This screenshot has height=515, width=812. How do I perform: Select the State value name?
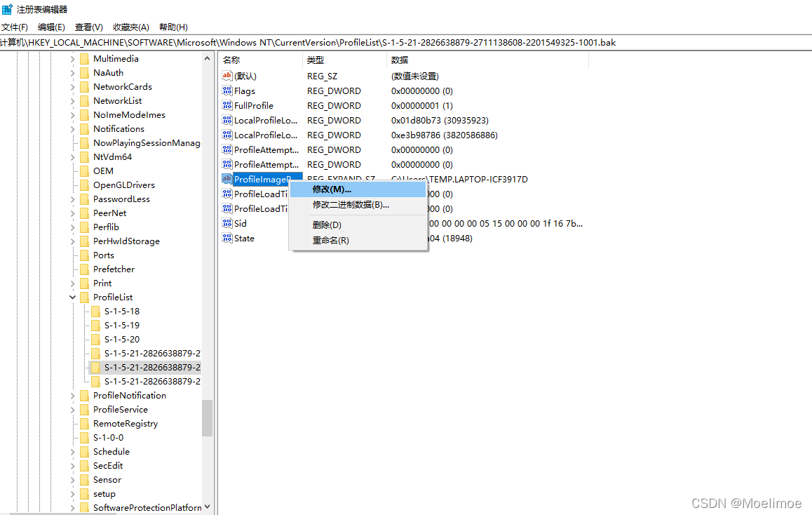[x=245, y=239]
